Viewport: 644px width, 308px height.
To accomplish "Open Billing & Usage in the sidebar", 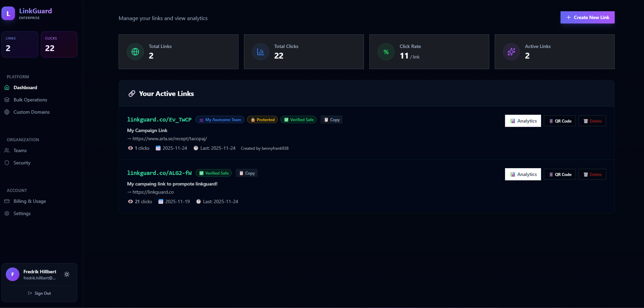I will pyautogui.click(x=30, y=201).
